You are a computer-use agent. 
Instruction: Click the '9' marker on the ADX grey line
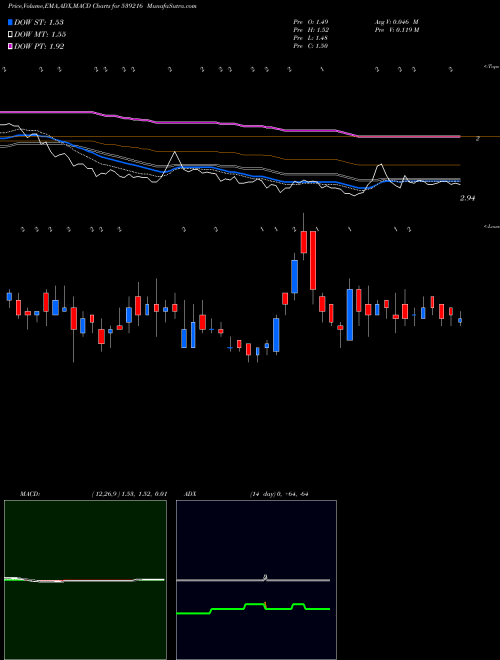pos(265,578)
